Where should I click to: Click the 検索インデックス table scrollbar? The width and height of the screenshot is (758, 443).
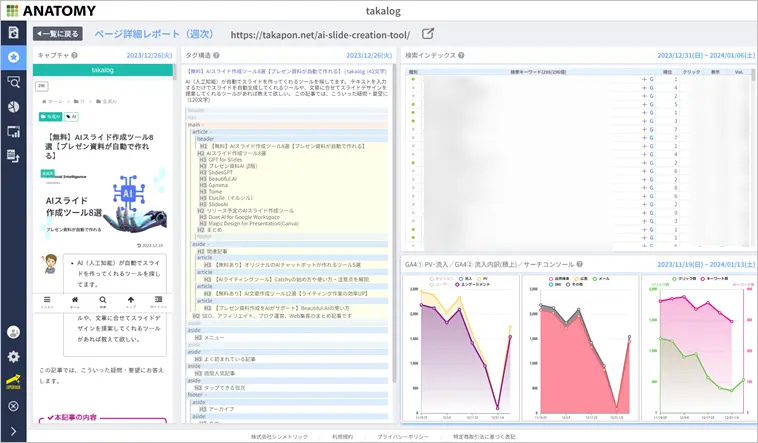click(752, 75)
